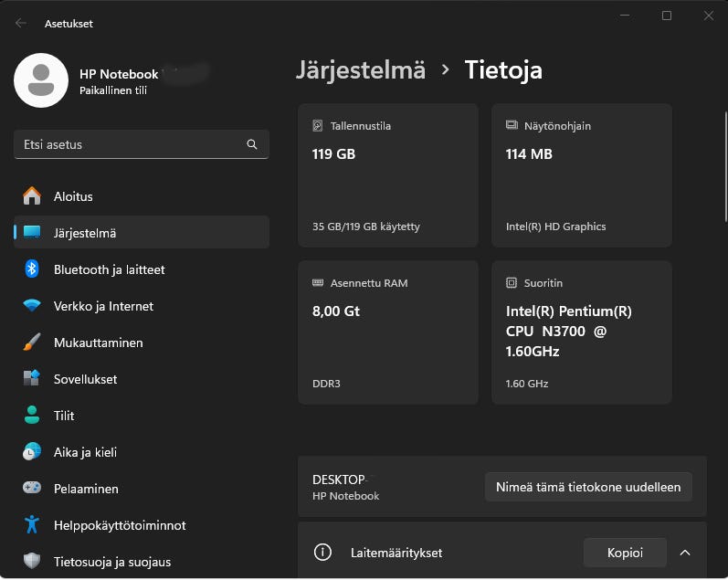The image size is (728, 580).
Task: Click the Aloitus home icon
Action: (32, 196)
